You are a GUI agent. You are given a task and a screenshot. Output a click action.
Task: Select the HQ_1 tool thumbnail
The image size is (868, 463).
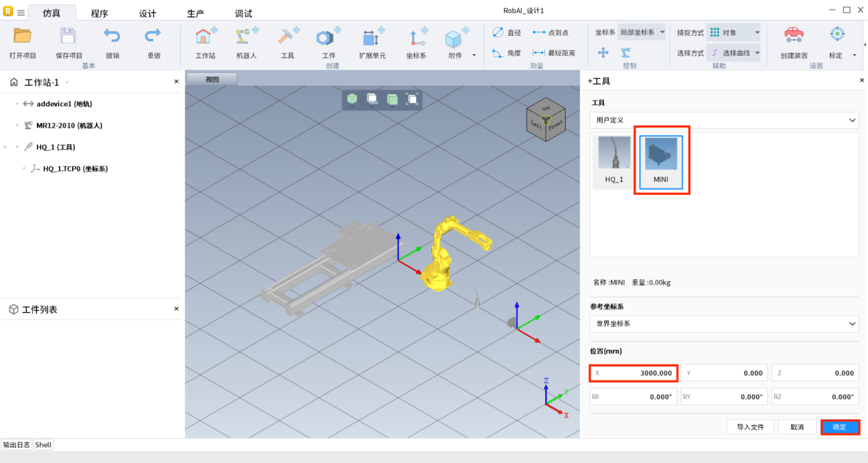pyautogui.click(x=614, y=161)
